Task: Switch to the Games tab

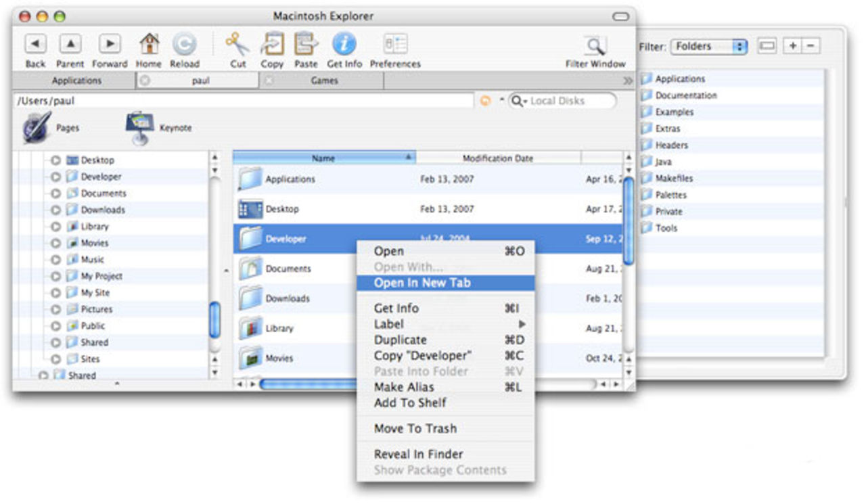Action: tap(324, 81)
